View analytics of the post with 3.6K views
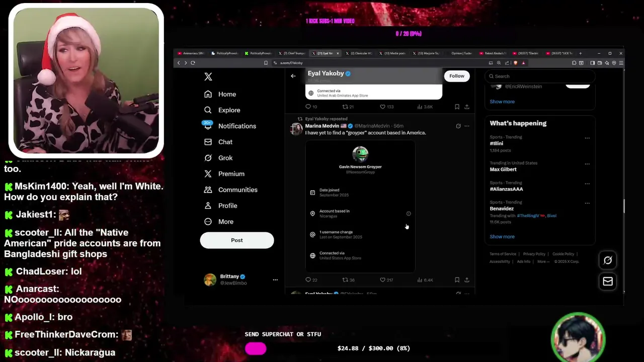The image size is (644, 362). click(x=425, y=107)
